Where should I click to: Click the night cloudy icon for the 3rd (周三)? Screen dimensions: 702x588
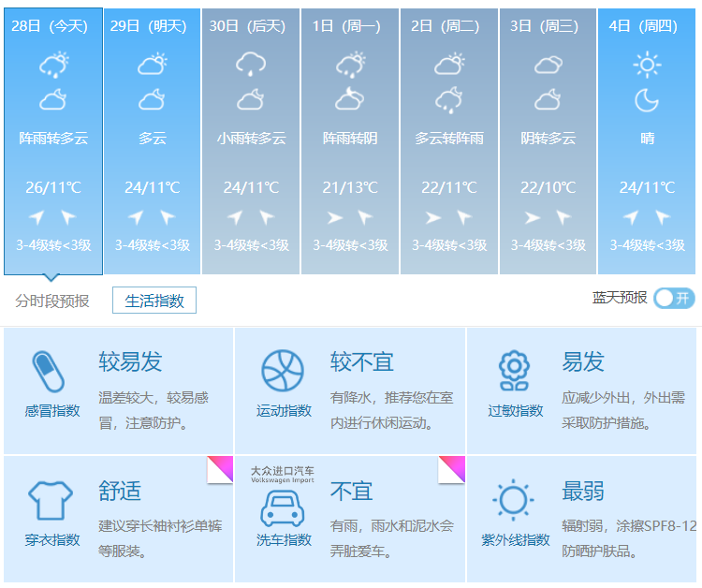pyautogui.click(x=548, y=99)
